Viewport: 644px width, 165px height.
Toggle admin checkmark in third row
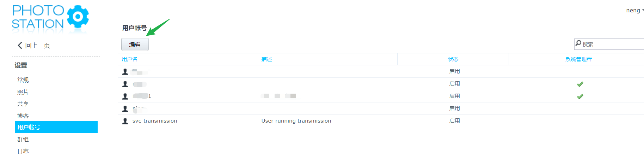point(580,96)
